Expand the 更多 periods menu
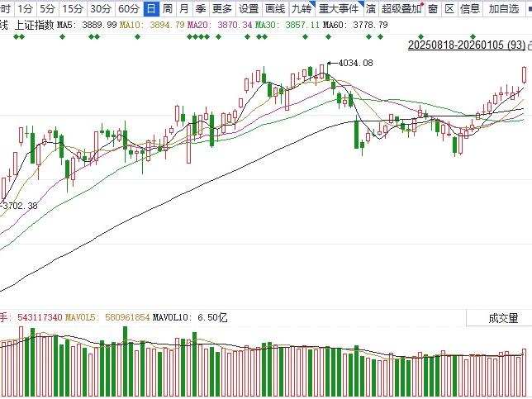The image size is (532, 399). point(222,9)
